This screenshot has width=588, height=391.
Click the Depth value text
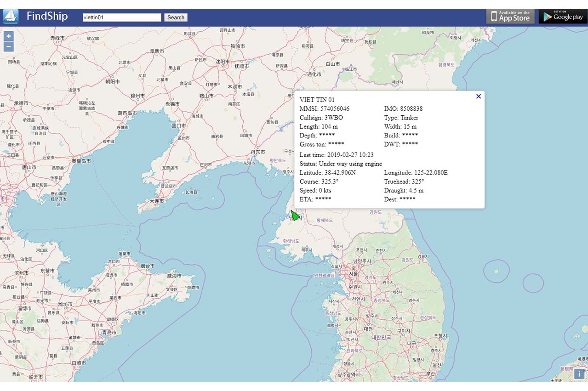327,136
